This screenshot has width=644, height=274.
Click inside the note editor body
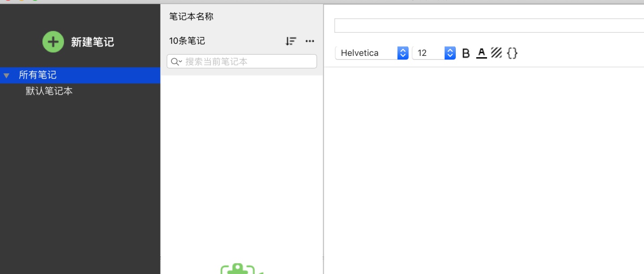tap(484, 170)
